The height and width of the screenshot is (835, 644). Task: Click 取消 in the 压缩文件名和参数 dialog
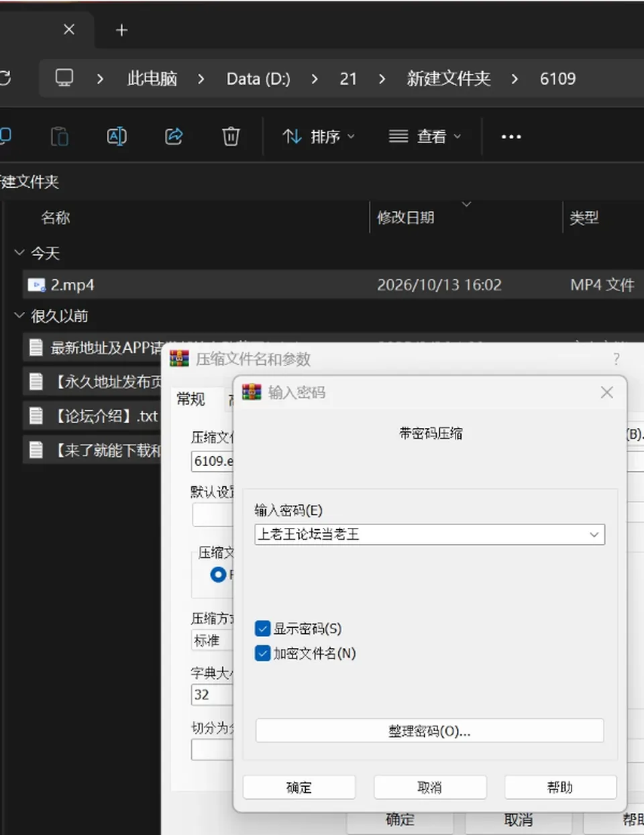519,820
